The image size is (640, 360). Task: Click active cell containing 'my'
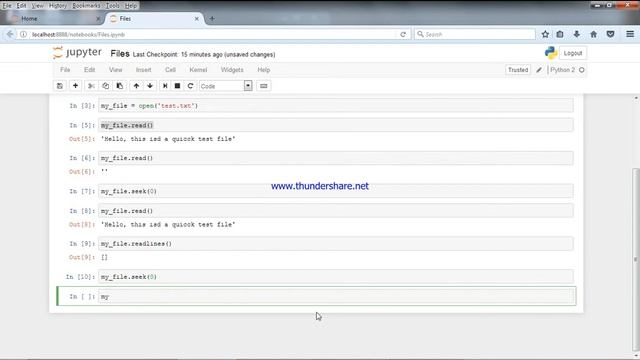tap(336, 296)
